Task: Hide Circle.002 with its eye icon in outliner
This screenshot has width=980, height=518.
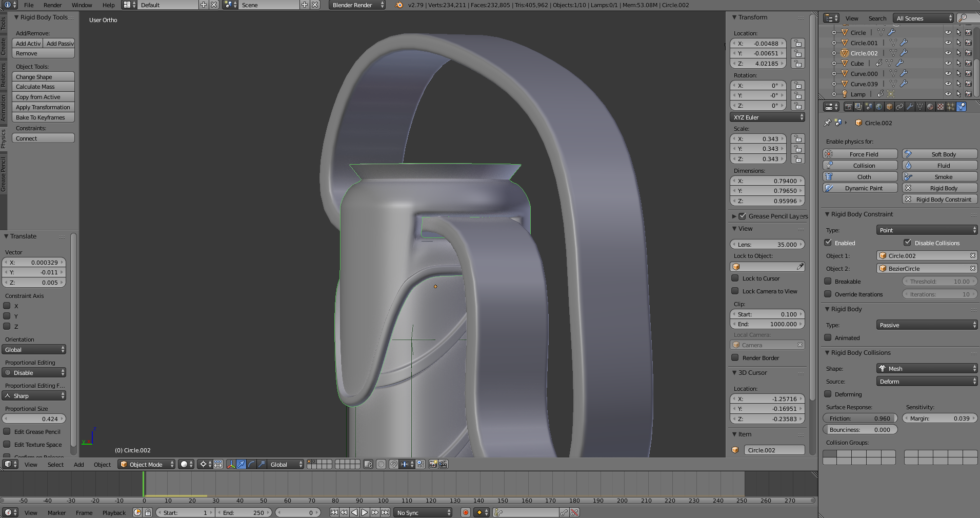Action: point(948,53)
